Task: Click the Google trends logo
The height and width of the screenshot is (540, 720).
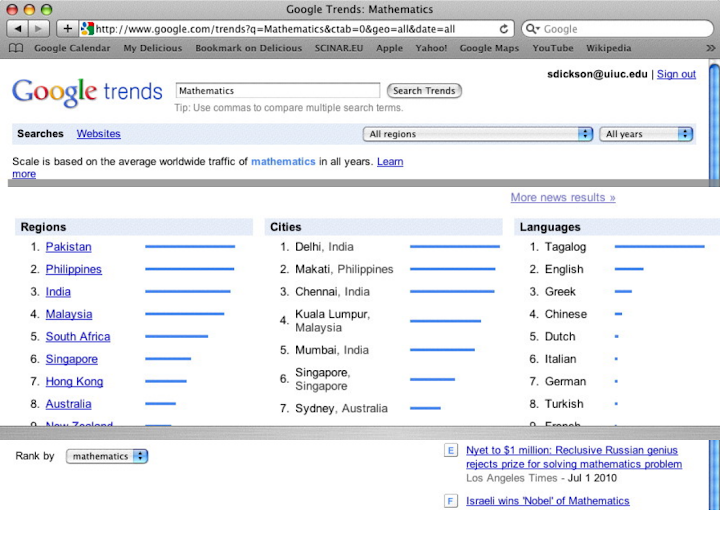Action: [x=87, y=92]
